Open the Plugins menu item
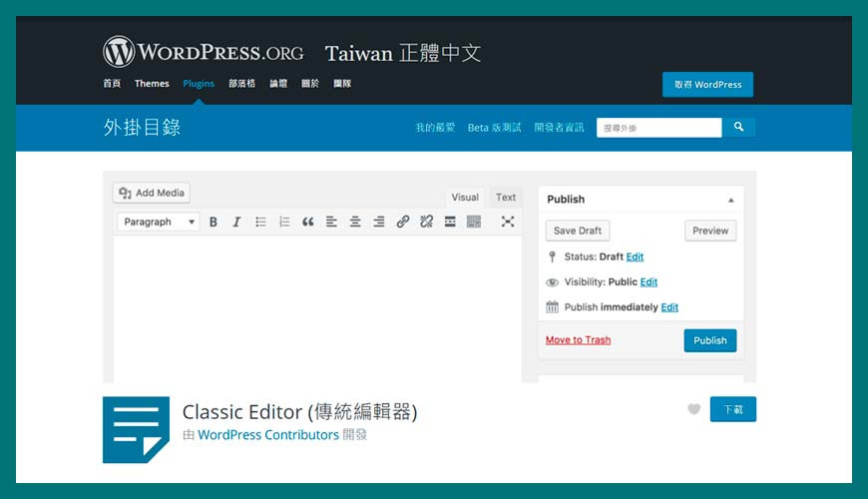This screenshot has height=499, width=868. click(x=199, y=84)
